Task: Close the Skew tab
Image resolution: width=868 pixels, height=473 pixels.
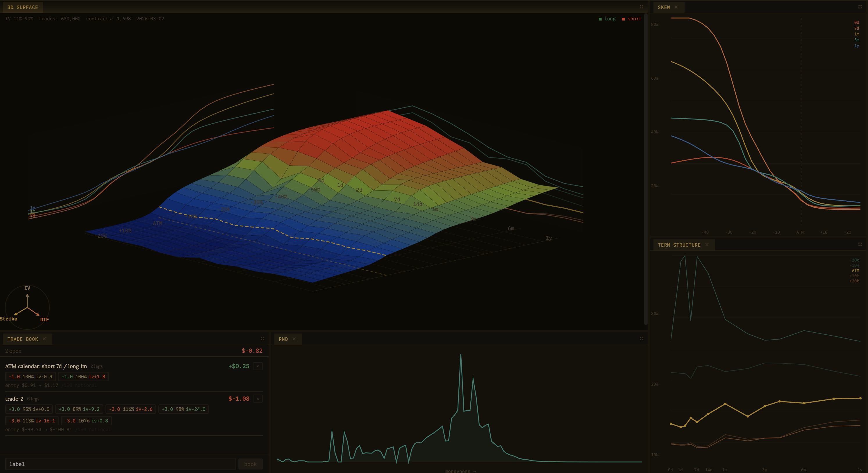Action: 676,7
